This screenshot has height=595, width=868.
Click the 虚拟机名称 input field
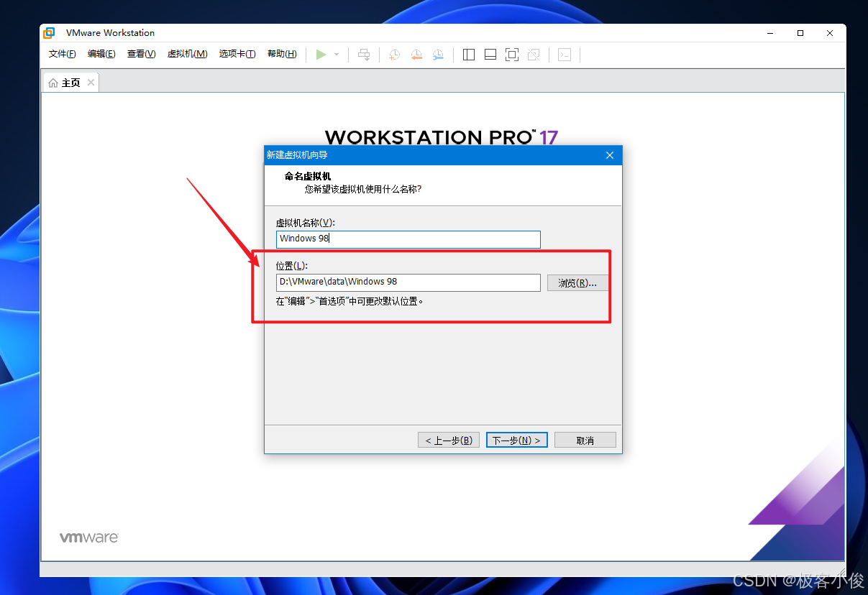click(x=408, y=239)
